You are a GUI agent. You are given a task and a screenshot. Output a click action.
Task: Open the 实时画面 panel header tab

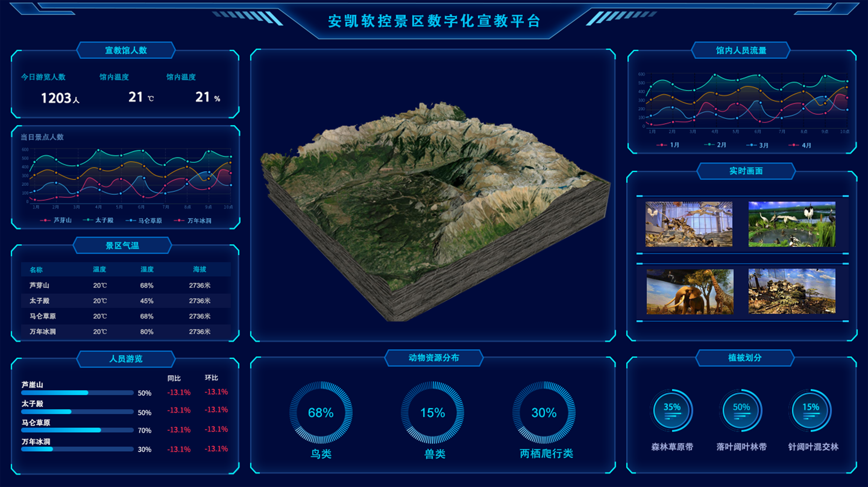(x=746, y=171)
